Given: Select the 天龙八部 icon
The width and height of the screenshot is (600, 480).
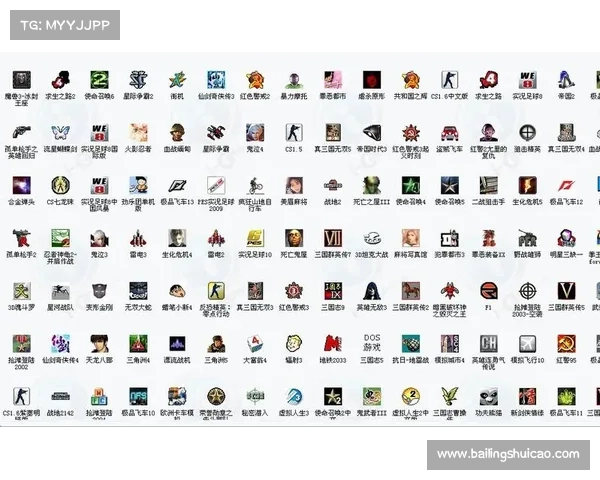Looking at the screenshot, I should (x=99, y=344).
